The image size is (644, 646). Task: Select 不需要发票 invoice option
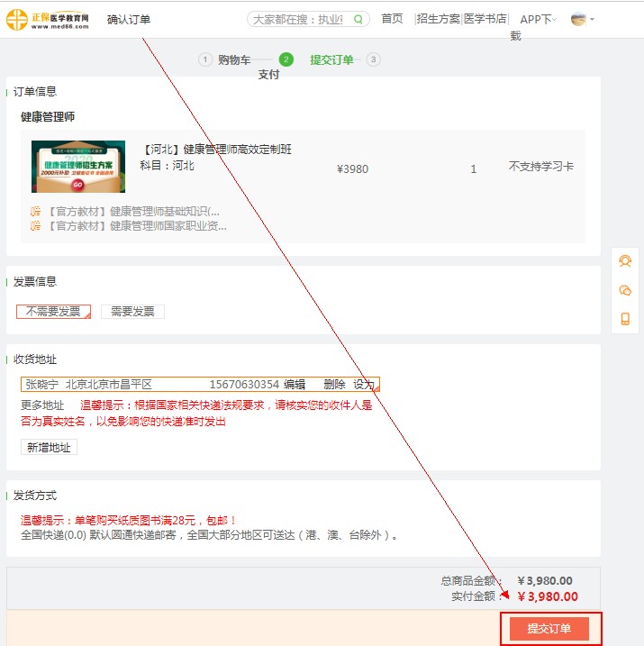pyautogui.click(x=53, y=312)
